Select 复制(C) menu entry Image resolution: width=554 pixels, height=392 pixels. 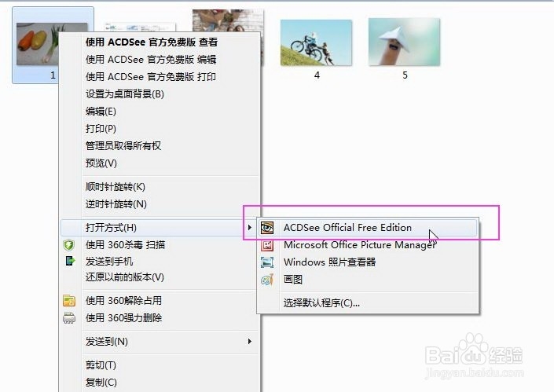101,382
